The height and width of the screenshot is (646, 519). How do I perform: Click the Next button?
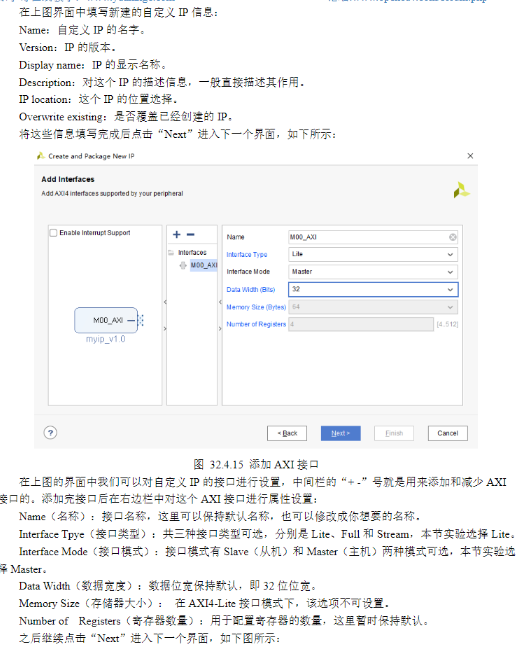pos(341,433)
